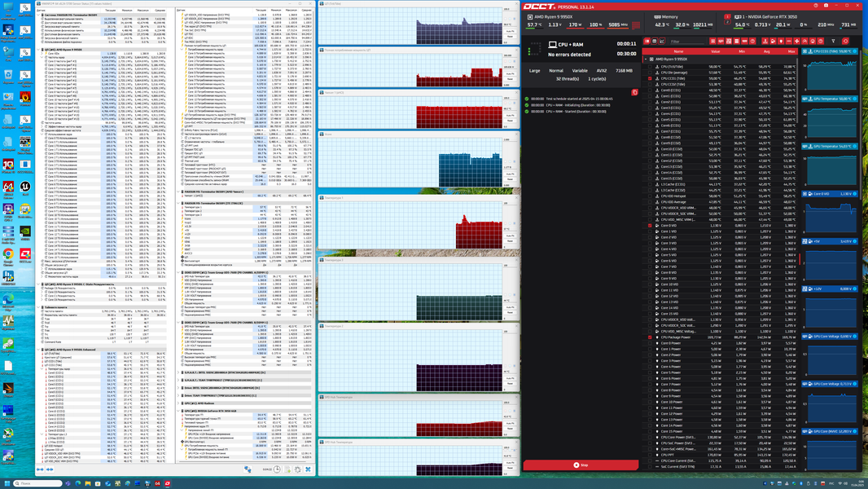Image resolution: width=868 pixels, height=489 pixels.
Task: Select GPU 2 button in OCCT header
Action: [x=727, y=22]
